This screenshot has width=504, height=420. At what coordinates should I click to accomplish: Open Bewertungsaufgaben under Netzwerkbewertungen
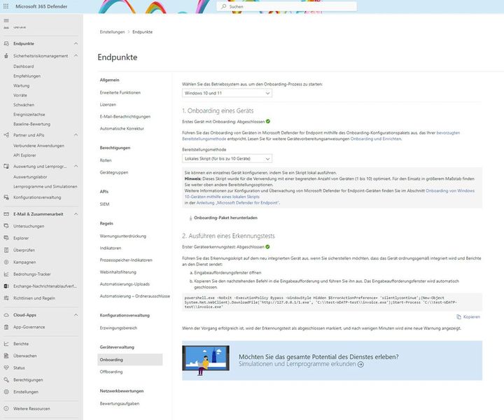120,403
